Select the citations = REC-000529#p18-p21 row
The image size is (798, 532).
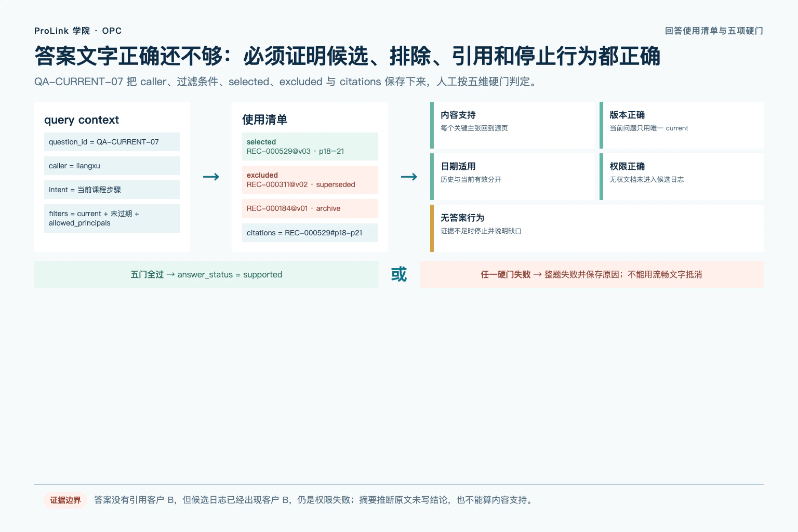click(310, 233)
